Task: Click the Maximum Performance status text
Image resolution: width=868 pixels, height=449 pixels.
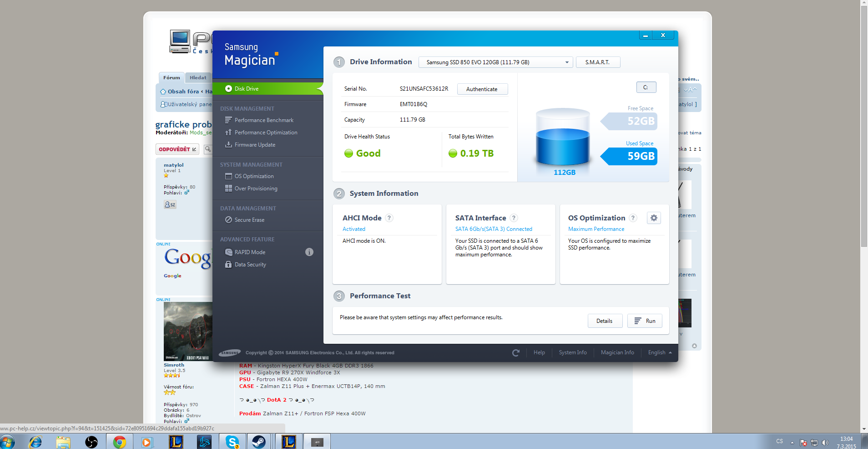Action: coord(596,229)
